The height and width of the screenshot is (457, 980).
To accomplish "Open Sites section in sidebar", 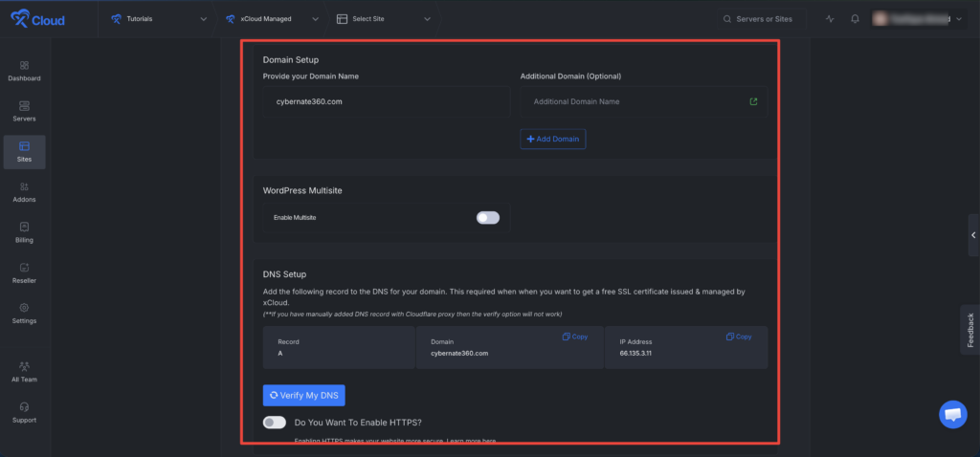I will [24, 152].
